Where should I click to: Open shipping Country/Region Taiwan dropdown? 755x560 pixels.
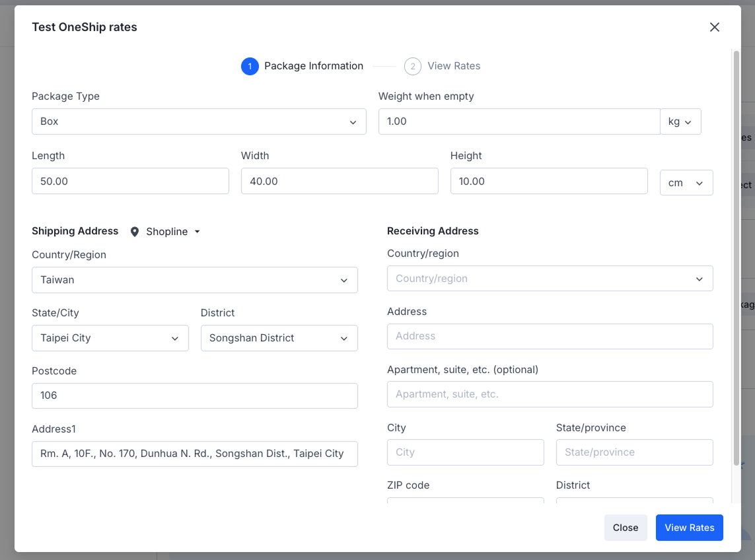tap(194, 280)
